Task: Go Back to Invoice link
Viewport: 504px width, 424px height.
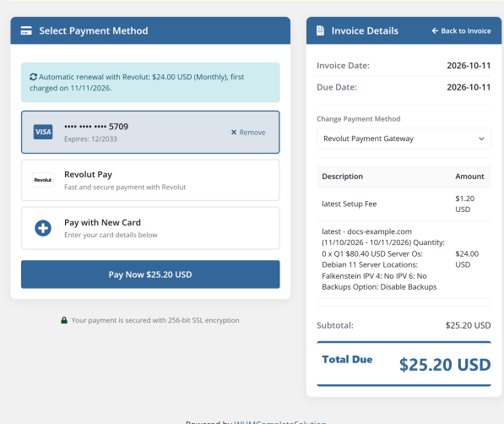Action: point(461,31)
